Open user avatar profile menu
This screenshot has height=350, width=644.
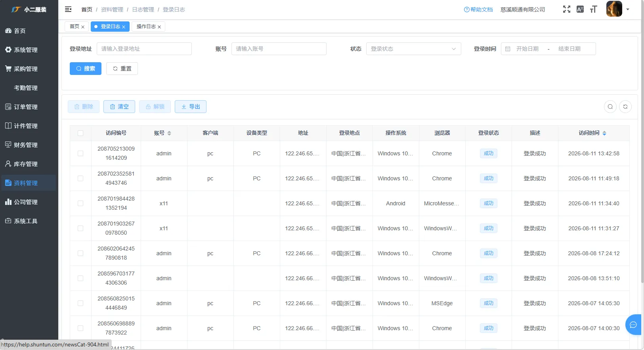coord(614,9)
